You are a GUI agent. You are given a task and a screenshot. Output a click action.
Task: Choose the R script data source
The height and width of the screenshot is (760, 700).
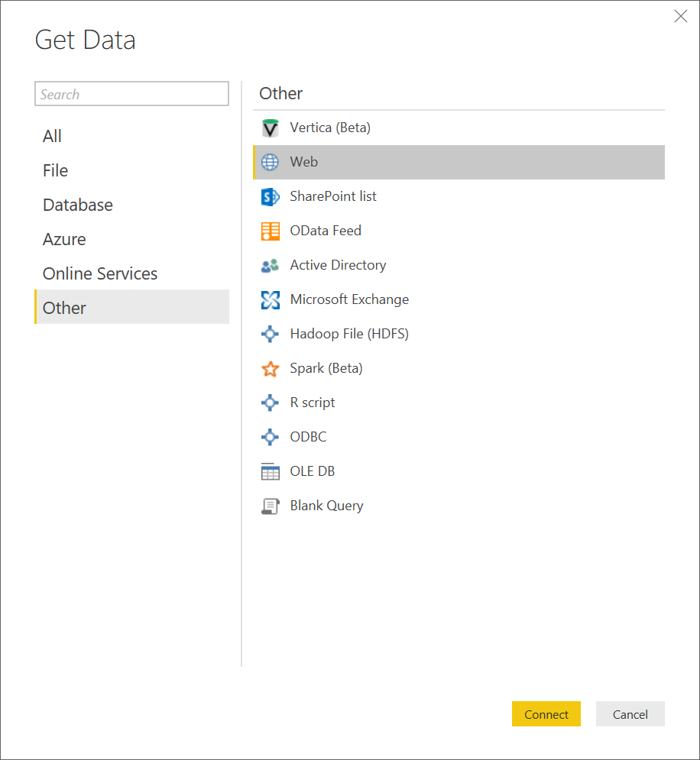459,403
